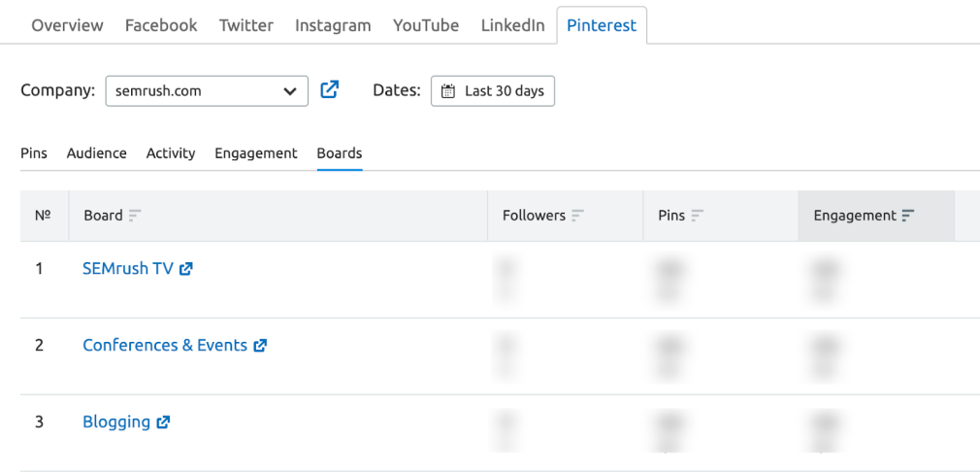Screen dimensions: 980x473
Task: Switch to the Overview tab
Action: pyautogui.click(x=67, y=25)
